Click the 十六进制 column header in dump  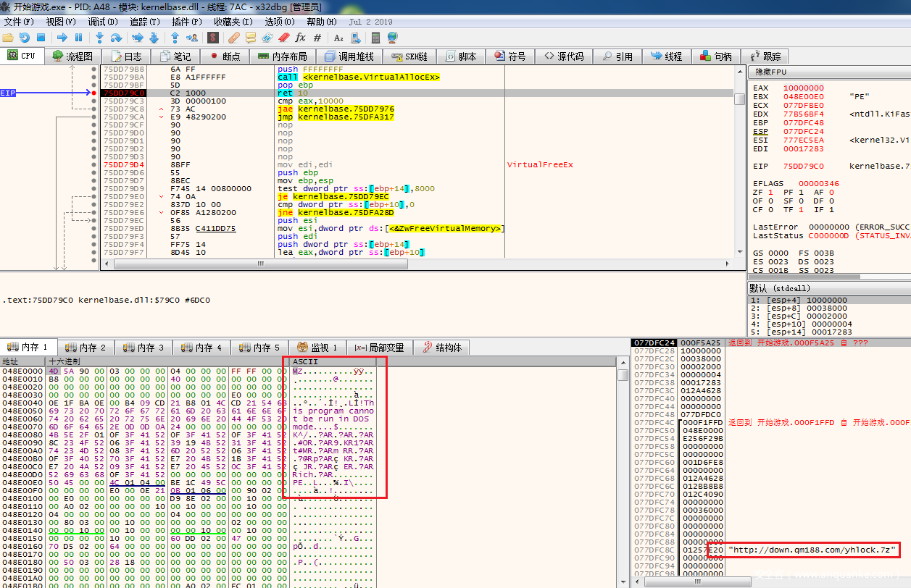[65, 361]
